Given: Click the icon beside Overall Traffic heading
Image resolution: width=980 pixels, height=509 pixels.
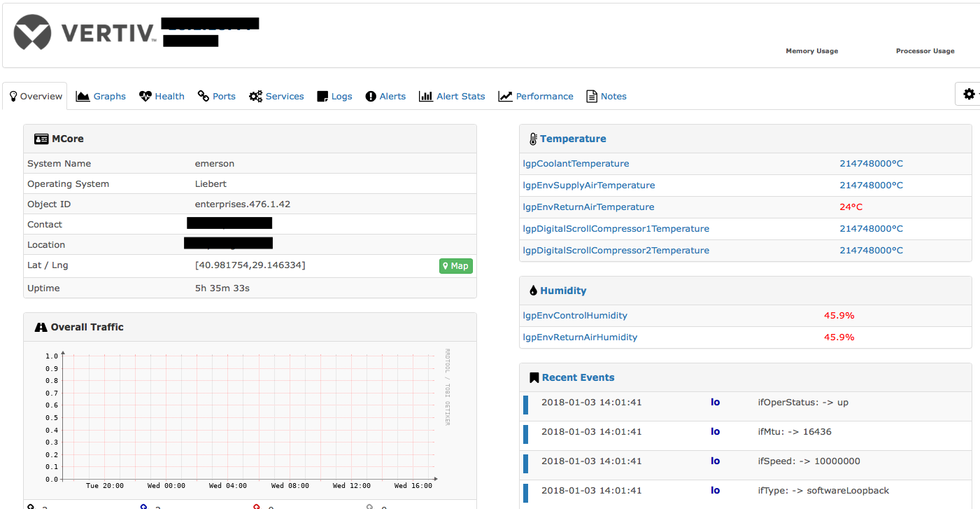Looking at the screenshot, I should click(x=41, y=326).
